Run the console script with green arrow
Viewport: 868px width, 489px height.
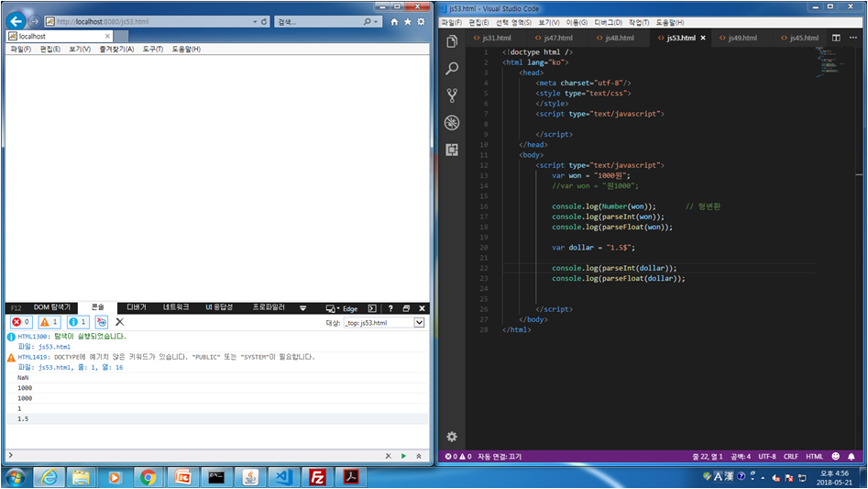[x=403, y=456]
